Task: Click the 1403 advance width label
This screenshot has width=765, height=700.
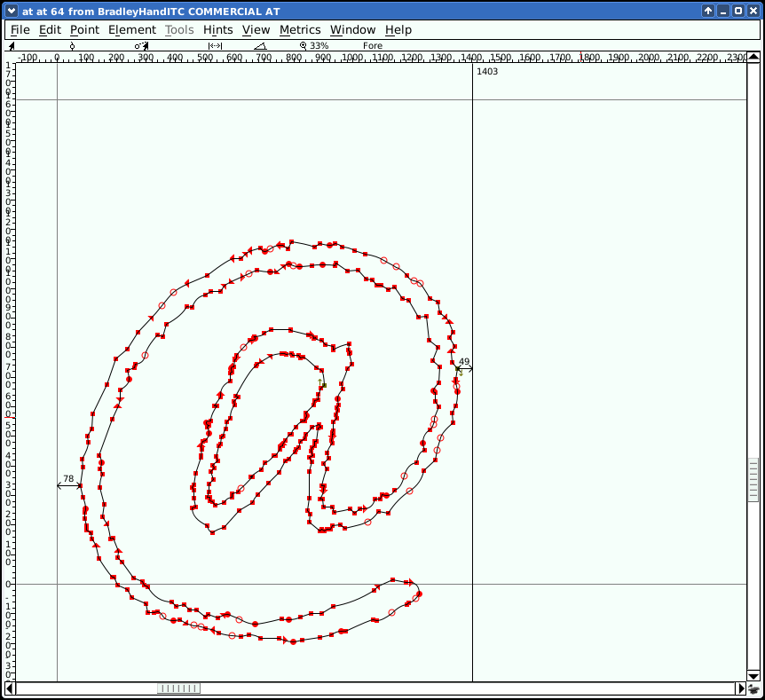Action: tap(487, 71)
